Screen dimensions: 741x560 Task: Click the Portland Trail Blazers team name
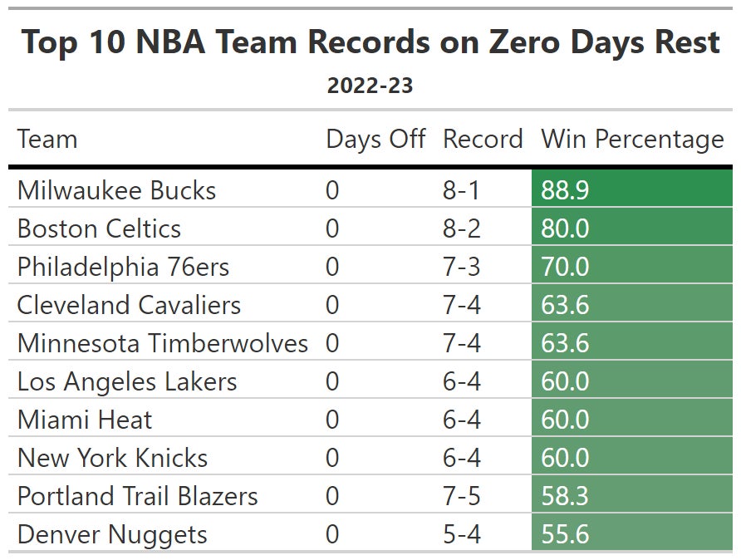(x=137, y=496)
